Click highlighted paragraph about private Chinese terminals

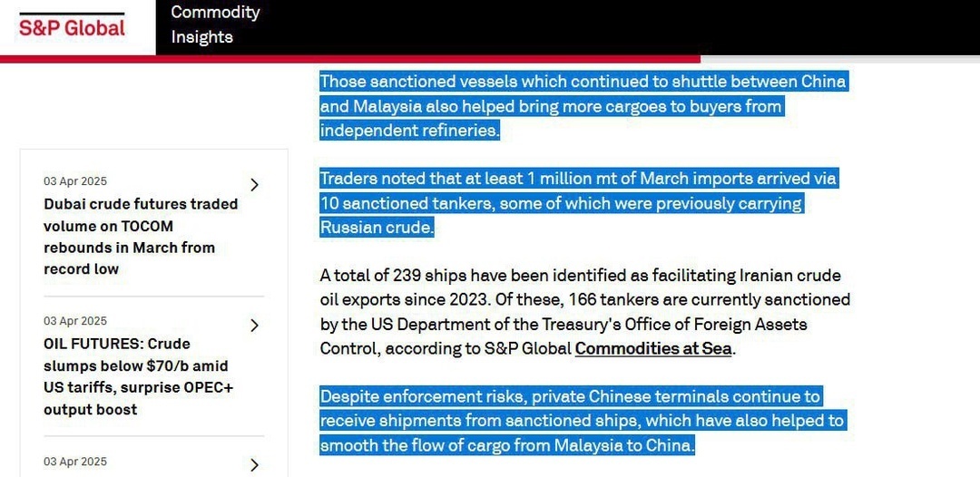pos(583,422)
